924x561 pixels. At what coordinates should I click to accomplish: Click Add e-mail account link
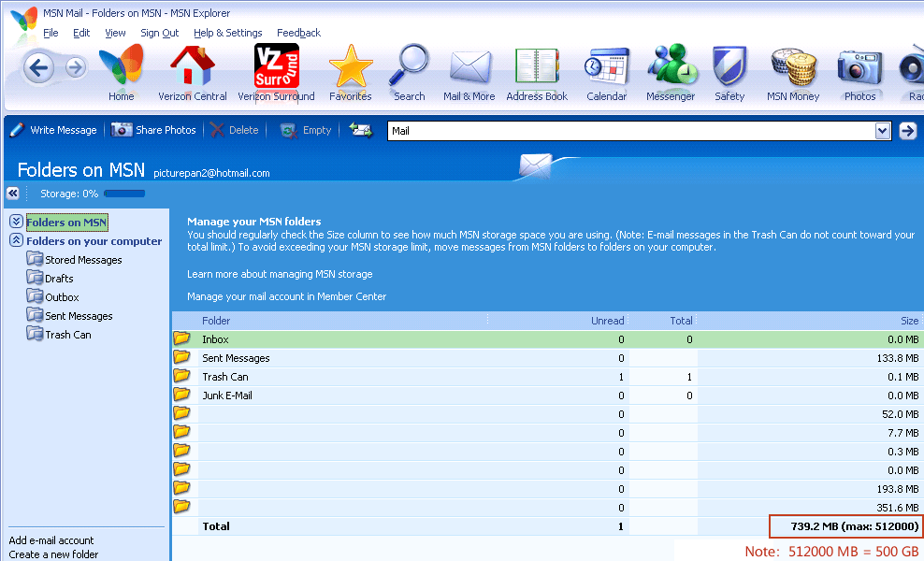point(51,540)
